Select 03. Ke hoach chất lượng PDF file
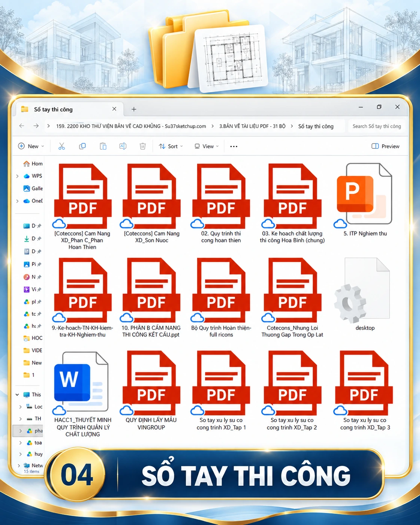Image resolution: width=420 pixels, height=525 pixels. coord(292,203)
